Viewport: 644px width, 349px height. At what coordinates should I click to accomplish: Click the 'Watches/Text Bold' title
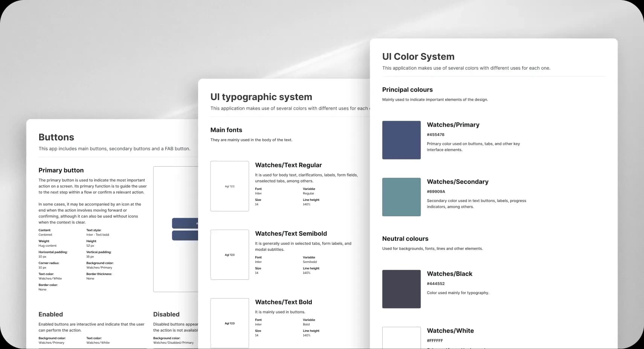point(283,302)
